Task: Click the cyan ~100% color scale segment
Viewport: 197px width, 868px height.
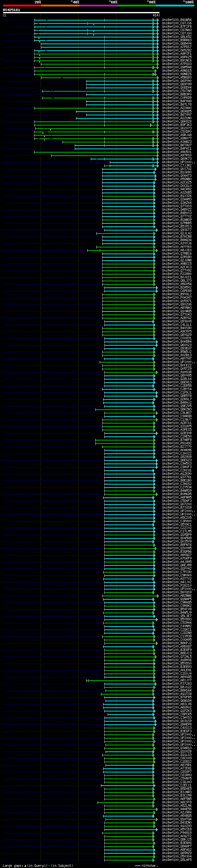Action: [175, 6]
